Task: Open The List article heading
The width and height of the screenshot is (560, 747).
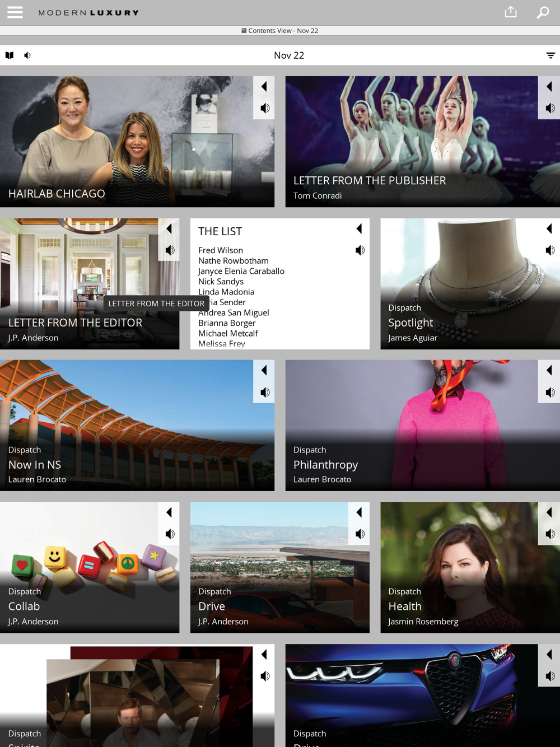Action: pyautogui.click(x=220, y=231)
